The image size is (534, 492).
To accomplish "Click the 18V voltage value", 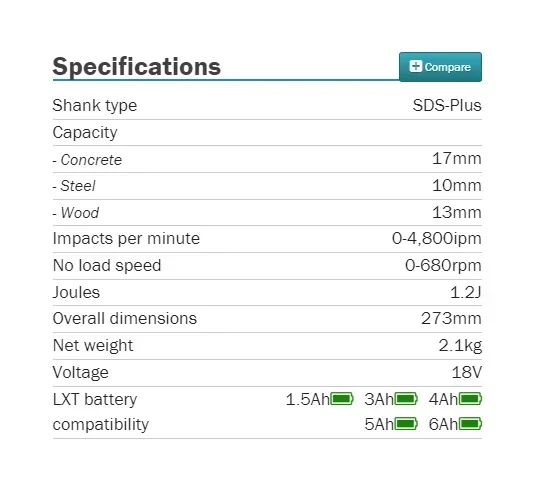I will tap(467, 372).
